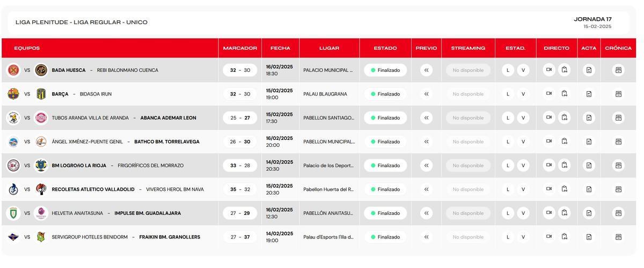Open acta document for Recoletas Valladolid match
Screen dimensions: 644x268
tap(589, 189)
